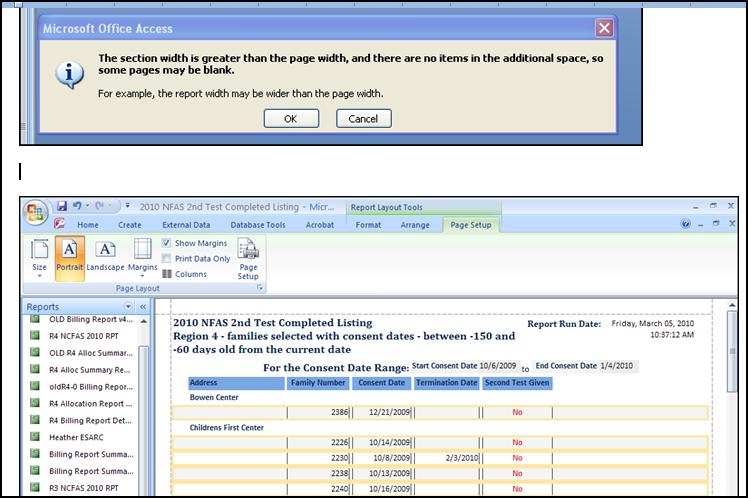Switch to the External Data tab
Screen dimensions: 748x498
click(186, 225)
